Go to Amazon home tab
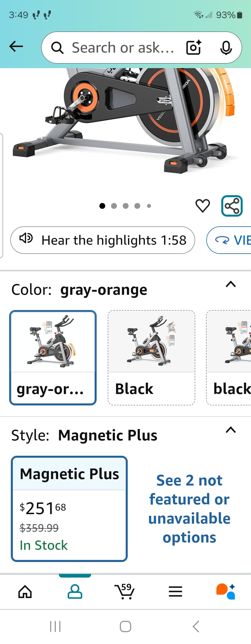This screenshot has width=251, height=644. (25, 591)
